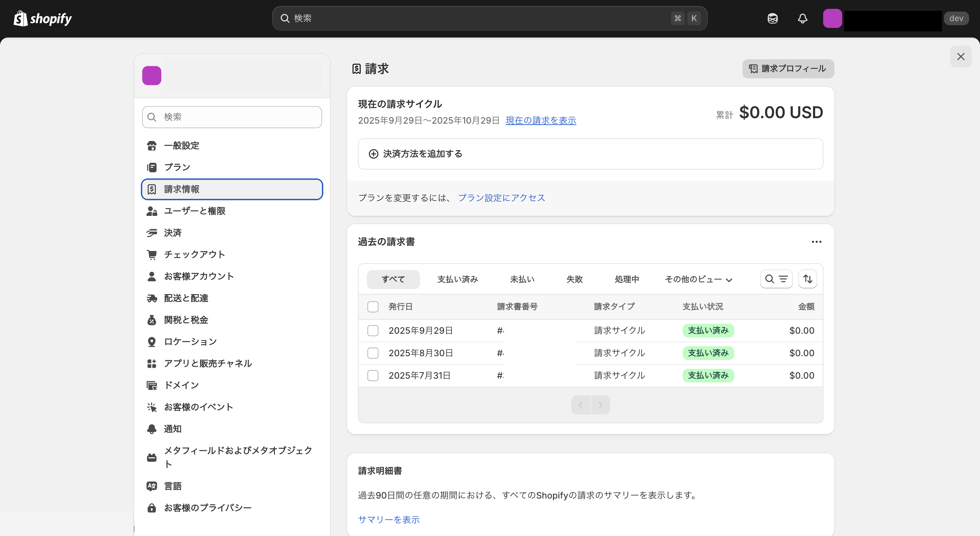Check the 2025年7月31日 invoice checkbox
This screenshot has width=980, height=536.
pos(373,375)
